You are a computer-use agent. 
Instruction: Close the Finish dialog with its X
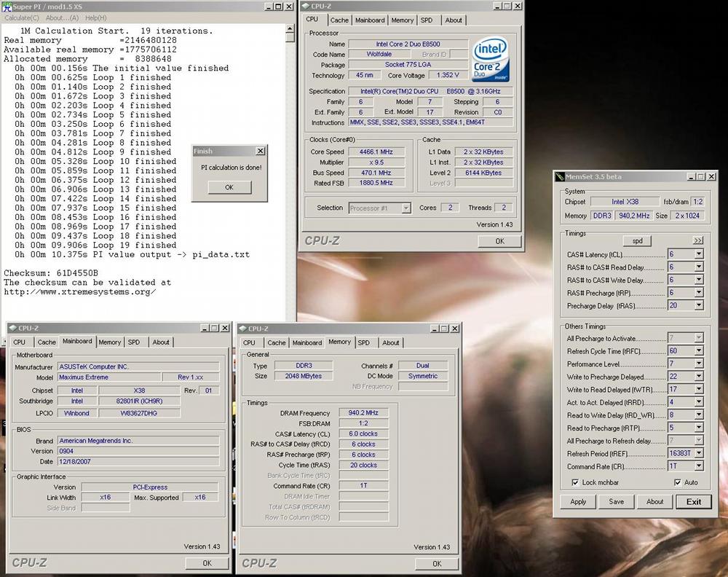[x=260, y=152]
